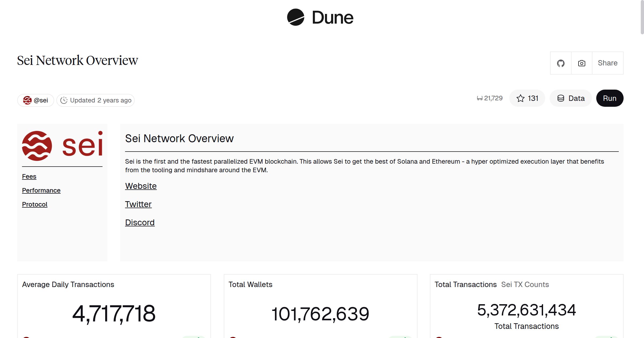Share the Sei Network Overview dashboard
Viewport: 644px width, 338px height.
click(x=607, y=63)
